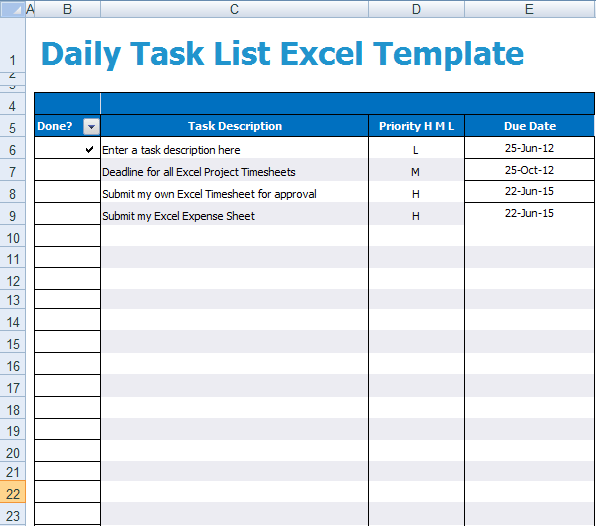Select column D header
Screen dimensions: 598x526
(x=416, y=9)
